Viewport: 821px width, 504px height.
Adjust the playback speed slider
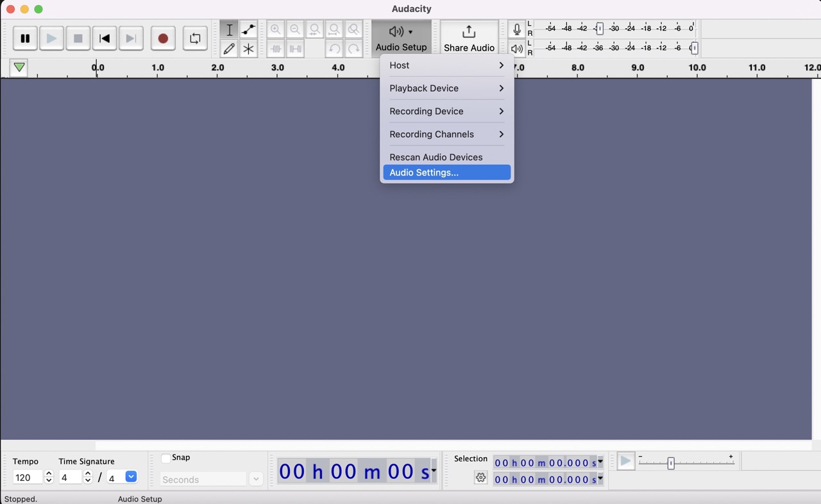tap(671, 463)
